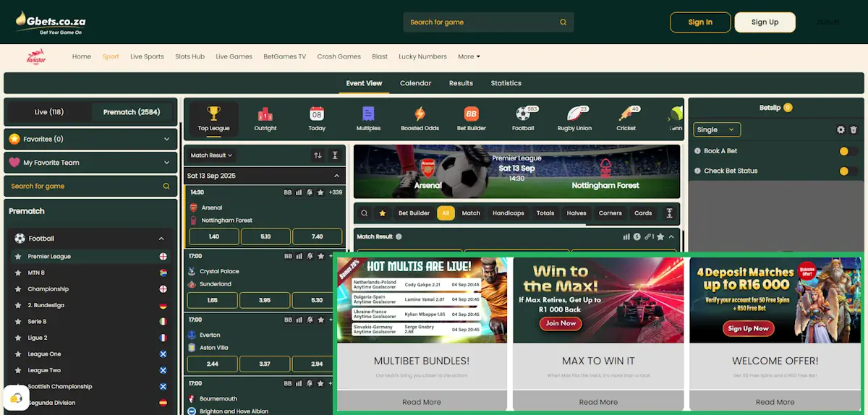The image size is (868, 415).
Task: Clear betslip with trash icon
Action: click(x=854, y=130)
